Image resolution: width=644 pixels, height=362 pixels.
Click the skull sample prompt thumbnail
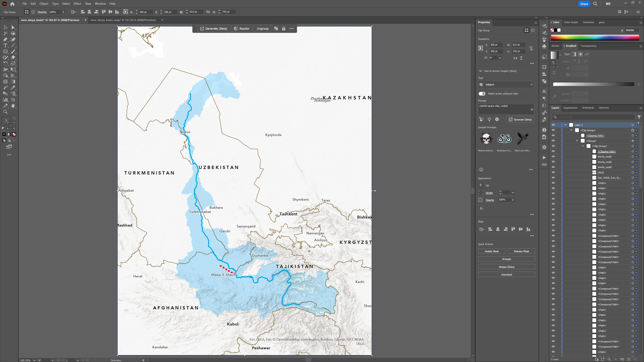486,139
